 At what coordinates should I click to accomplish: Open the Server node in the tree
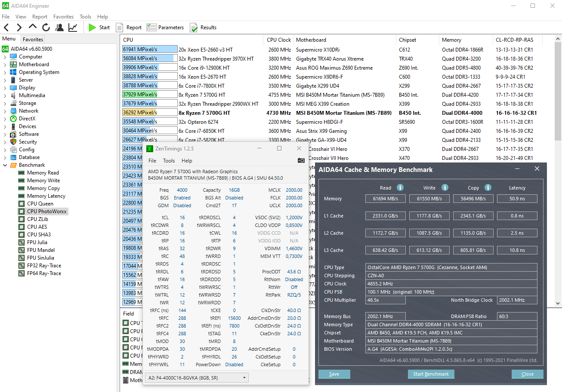(26, 80)
